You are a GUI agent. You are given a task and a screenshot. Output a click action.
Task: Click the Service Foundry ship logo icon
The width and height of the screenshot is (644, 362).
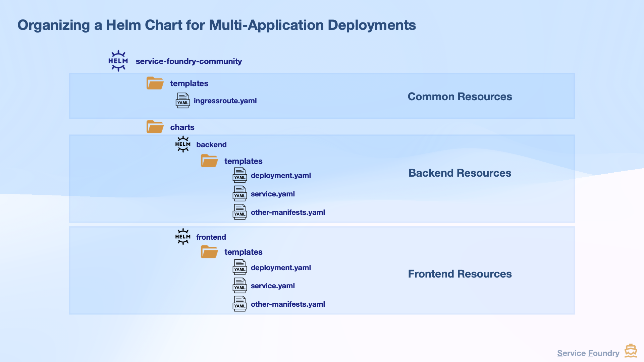[631, 351]
